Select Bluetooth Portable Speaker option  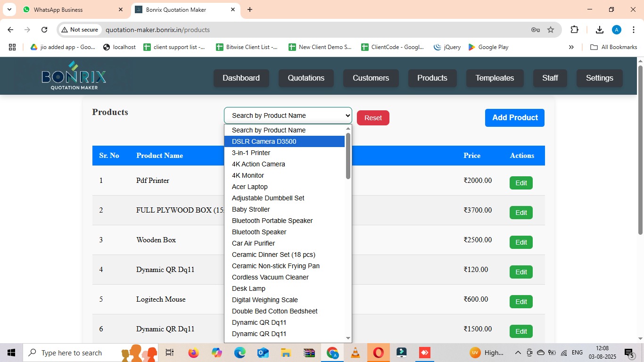click(x=284, y=221)
